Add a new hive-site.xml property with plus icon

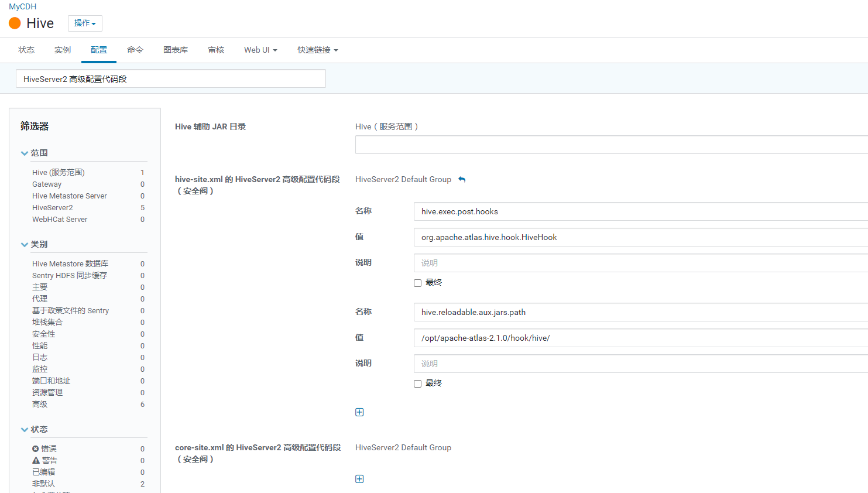coord(359,412)
